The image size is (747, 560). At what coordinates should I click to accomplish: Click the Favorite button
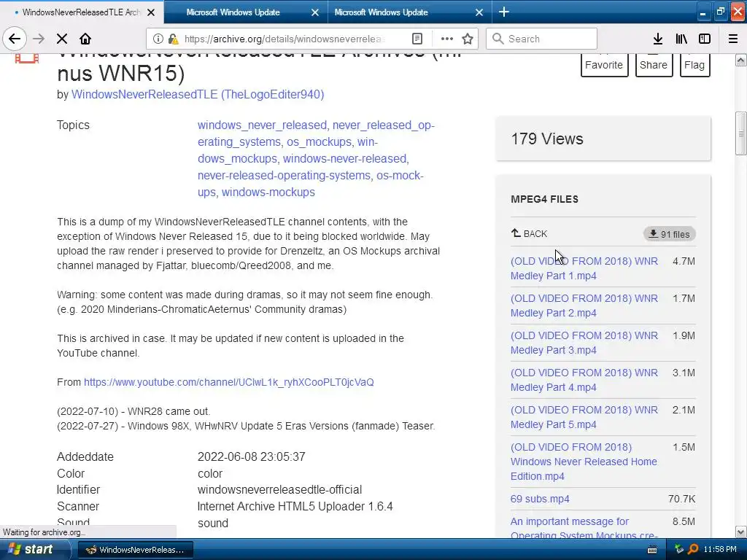pyautogui.click(x=604, y=65)
